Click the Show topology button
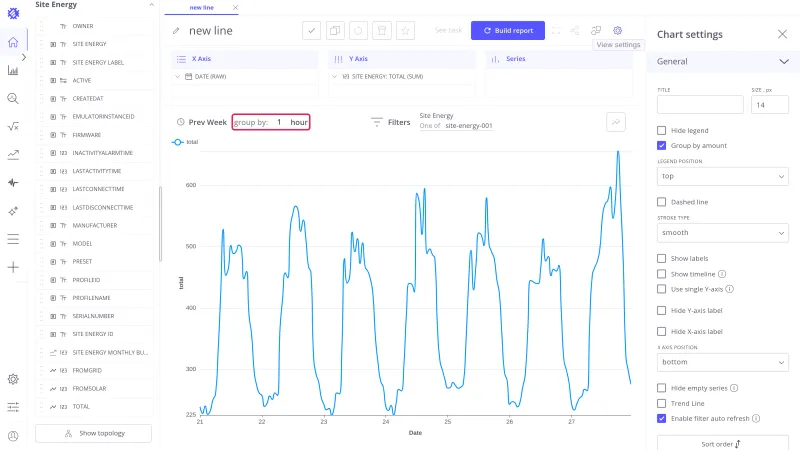This screenshot has height=450, width=800. (93, 433)
